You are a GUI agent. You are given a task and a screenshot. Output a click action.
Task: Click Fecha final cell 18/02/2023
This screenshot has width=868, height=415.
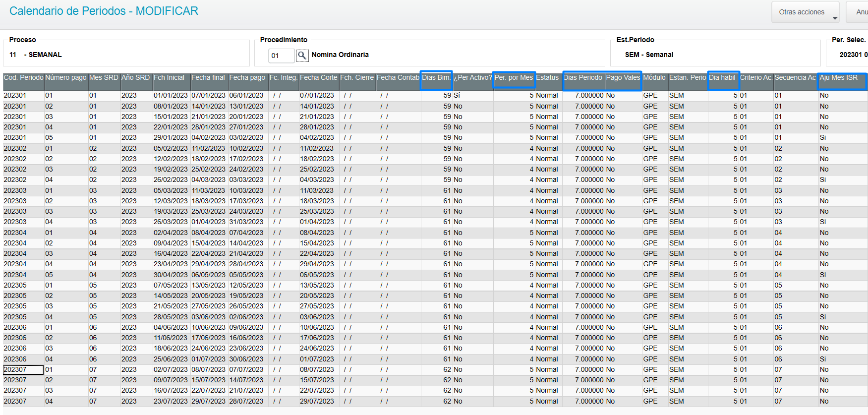coord(208,159)
